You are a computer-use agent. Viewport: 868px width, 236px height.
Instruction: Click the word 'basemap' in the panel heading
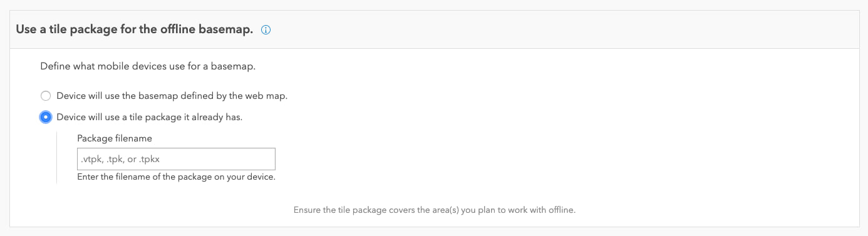(226, 29)
